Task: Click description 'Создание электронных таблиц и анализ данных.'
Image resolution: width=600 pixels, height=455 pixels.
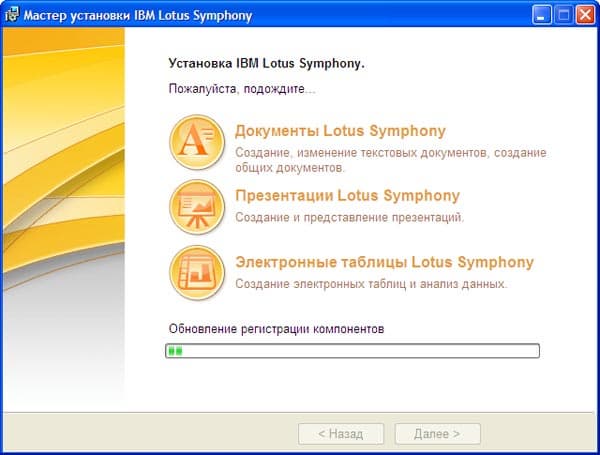Action: coord(371,284)
